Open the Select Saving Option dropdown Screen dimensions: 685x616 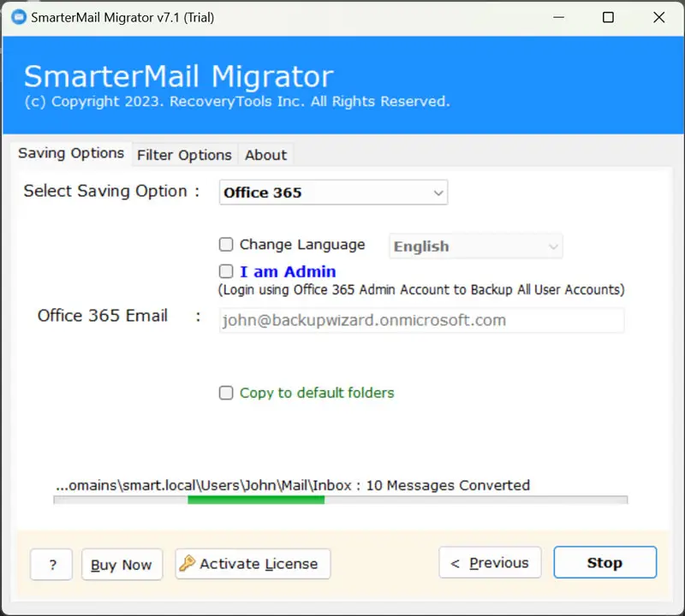click(x=333, y=192)
